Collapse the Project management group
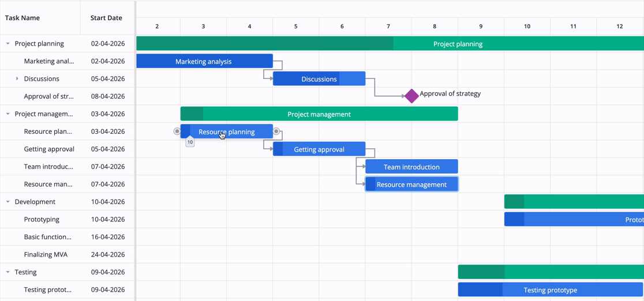The height and width of the screenshot is (301, 644). point(8,114)
